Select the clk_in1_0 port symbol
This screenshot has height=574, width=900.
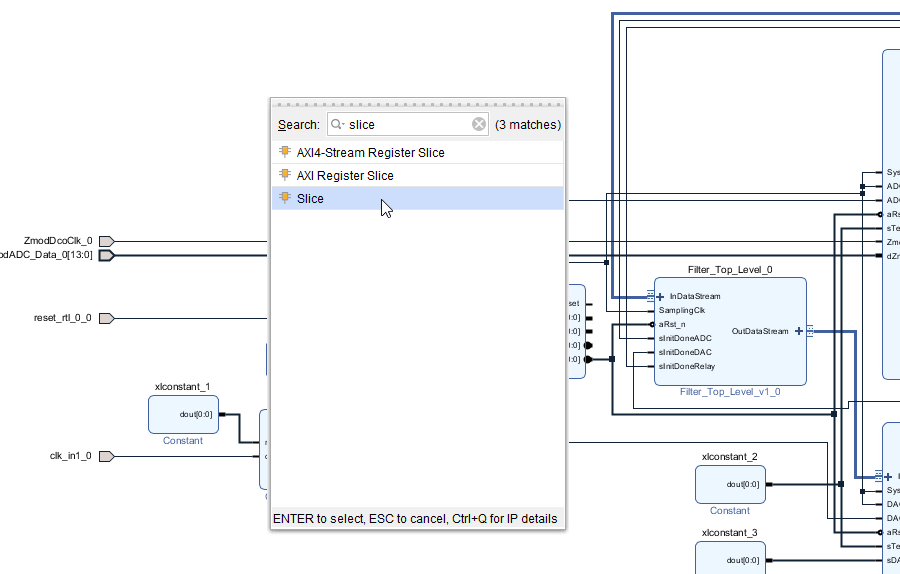pyautogui.click(x=107, y=456)
